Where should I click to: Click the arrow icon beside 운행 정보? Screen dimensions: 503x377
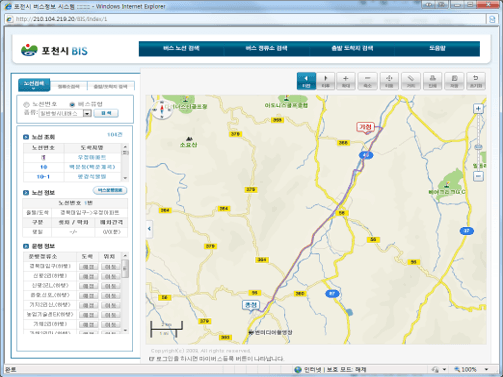(26, 246)
